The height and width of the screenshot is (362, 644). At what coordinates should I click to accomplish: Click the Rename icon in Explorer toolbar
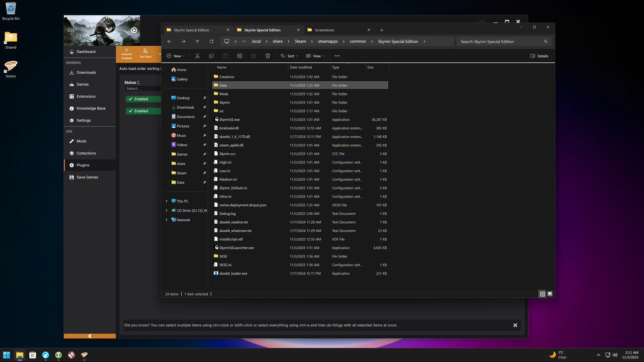pos(239,56)
